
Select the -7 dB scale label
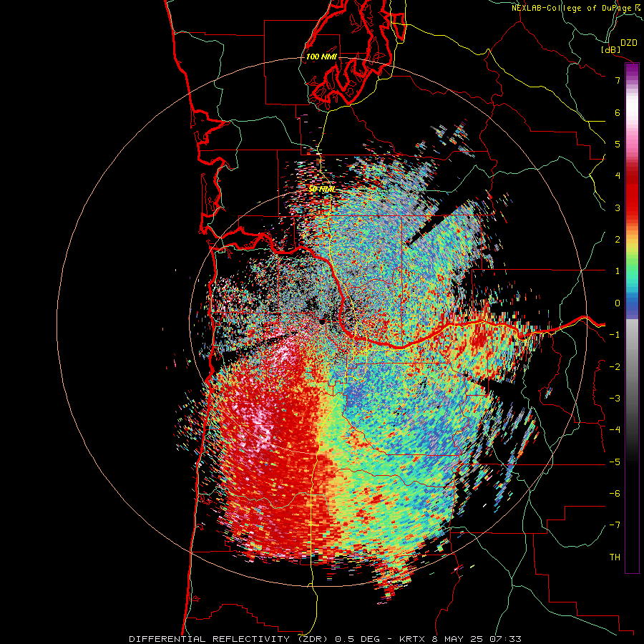(615, 525)
